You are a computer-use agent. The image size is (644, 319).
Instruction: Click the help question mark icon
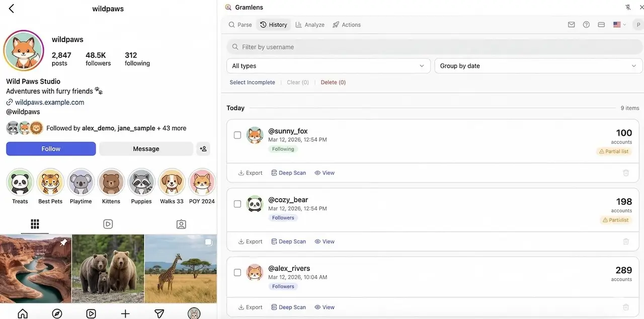pos(586,24)
